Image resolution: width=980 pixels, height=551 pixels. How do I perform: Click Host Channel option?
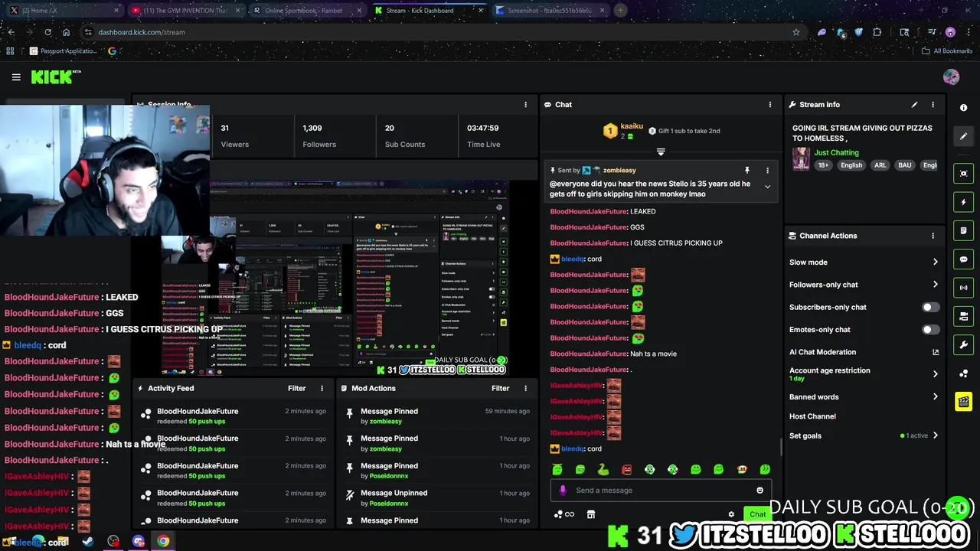click(812, 416)
